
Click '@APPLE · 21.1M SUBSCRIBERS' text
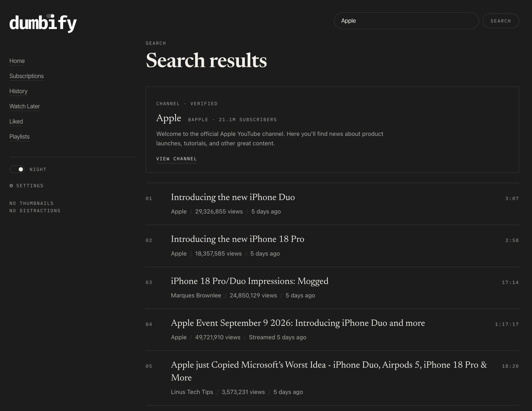(232, 120)
